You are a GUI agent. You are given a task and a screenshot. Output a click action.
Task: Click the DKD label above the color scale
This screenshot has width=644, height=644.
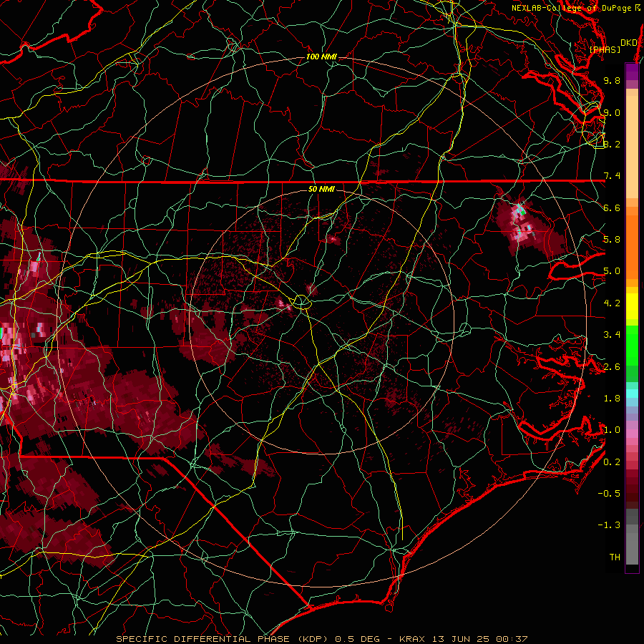[x=628, y=43]
